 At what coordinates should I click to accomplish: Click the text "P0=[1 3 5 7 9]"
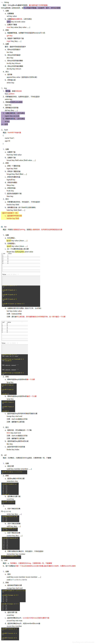[x=6, y=511]
